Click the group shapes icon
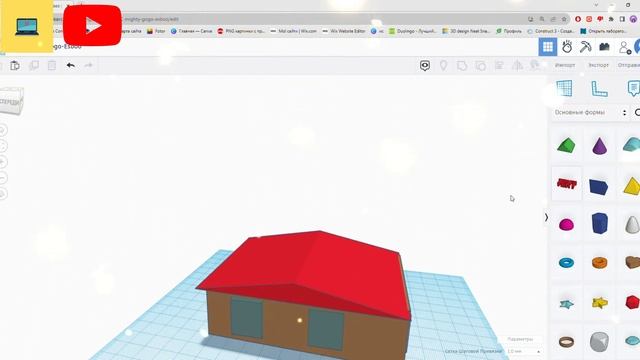The image size is (640, 360). pyautogui.click(x=462, y=65)
